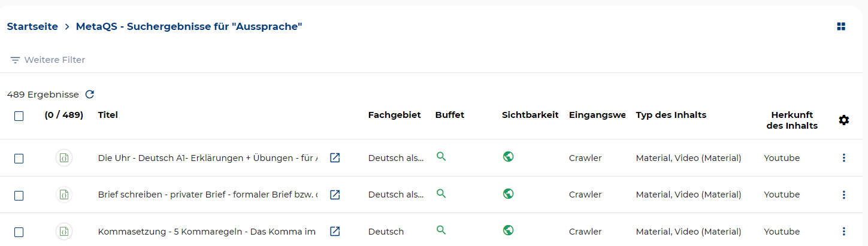Select the 'Brief schreiben' row checkbox
Image resolution: width=868 pixels, height=246 pixels.
coord(19,195)
